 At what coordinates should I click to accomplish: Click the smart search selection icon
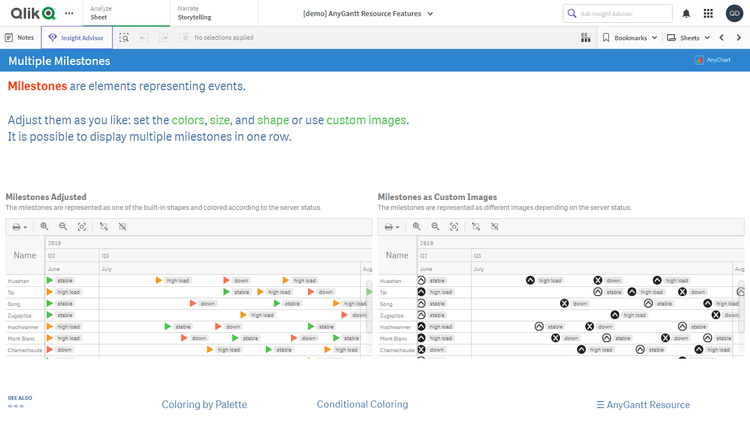(124, 37)
